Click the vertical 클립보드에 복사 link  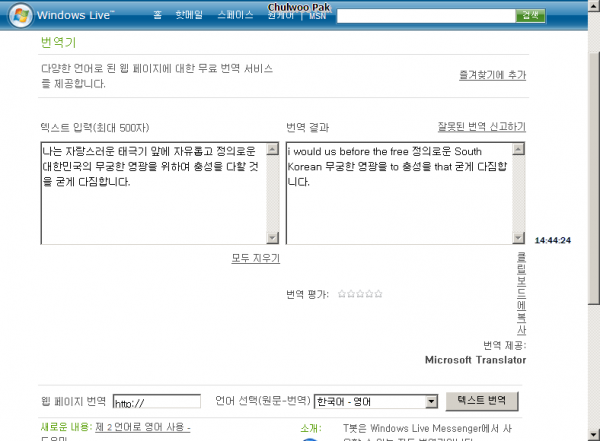click(x=521, y=294)
